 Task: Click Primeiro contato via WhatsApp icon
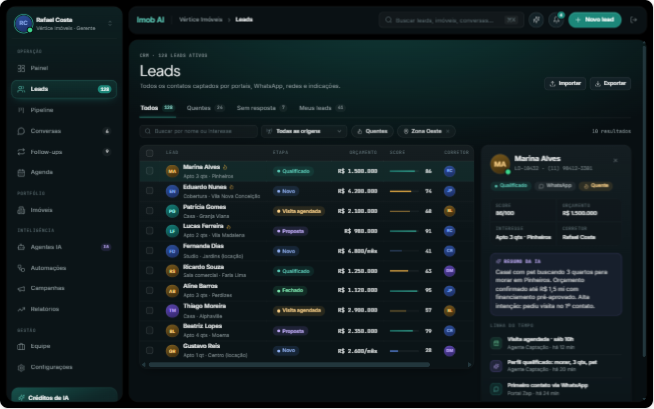[496, 389]
